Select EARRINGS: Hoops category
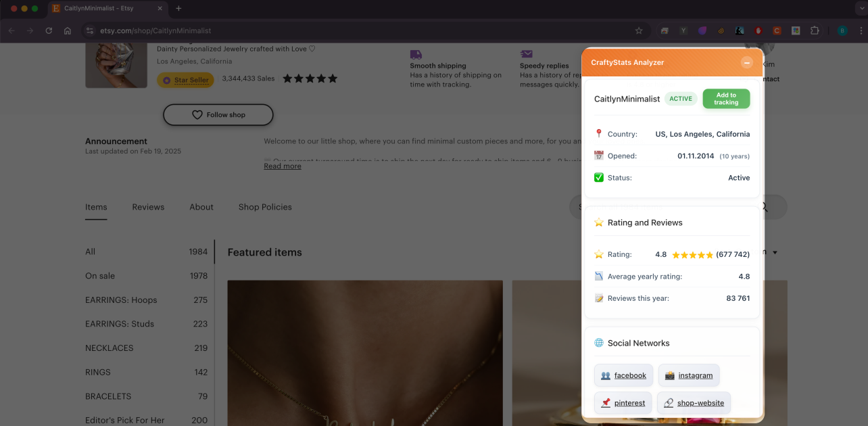The width and height of the screenshot is (868, 426). (147, 300)
